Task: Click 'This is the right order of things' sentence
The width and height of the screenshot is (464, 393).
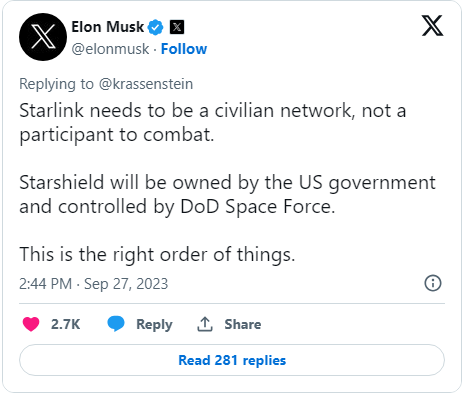Action: click(157, 255)
